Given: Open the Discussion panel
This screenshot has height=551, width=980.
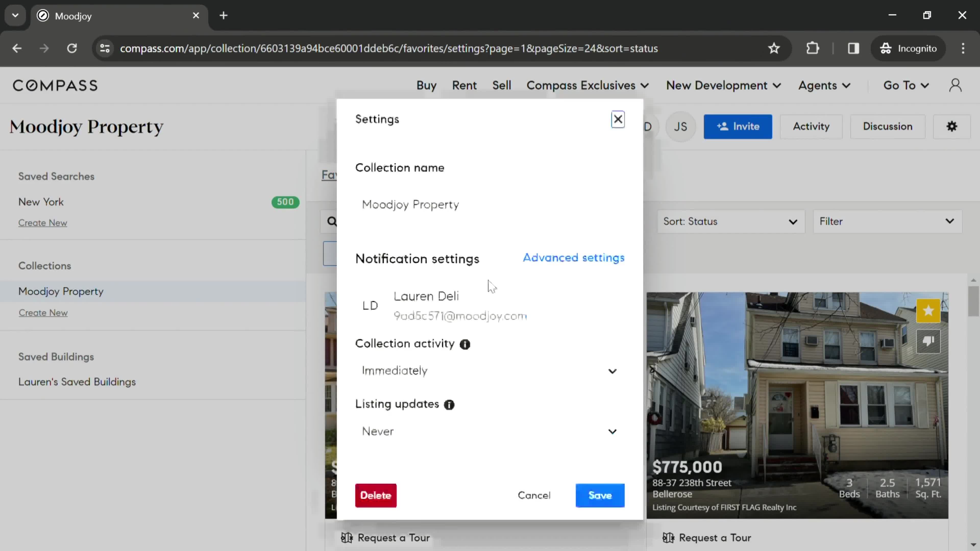Looking at the screenshot, I should pyautogui.click(x=888, y=127).
